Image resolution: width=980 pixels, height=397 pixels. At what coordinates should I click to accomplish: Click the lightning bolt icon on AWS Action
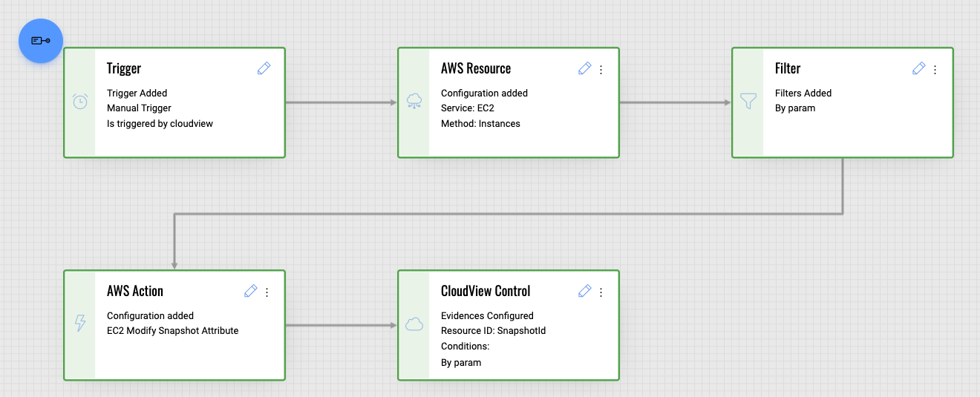click(80, 324)
